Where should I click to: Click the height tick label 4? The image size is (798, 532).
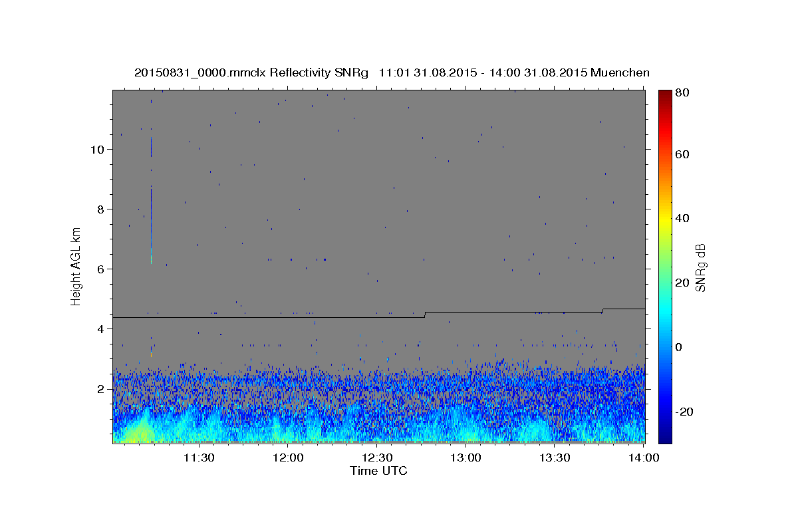click(x=100, y=329)
